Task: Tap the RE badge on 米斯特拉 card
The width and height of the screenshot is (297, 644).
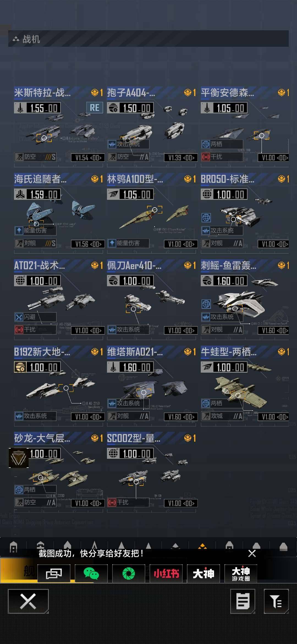Action: coord(95,108)
